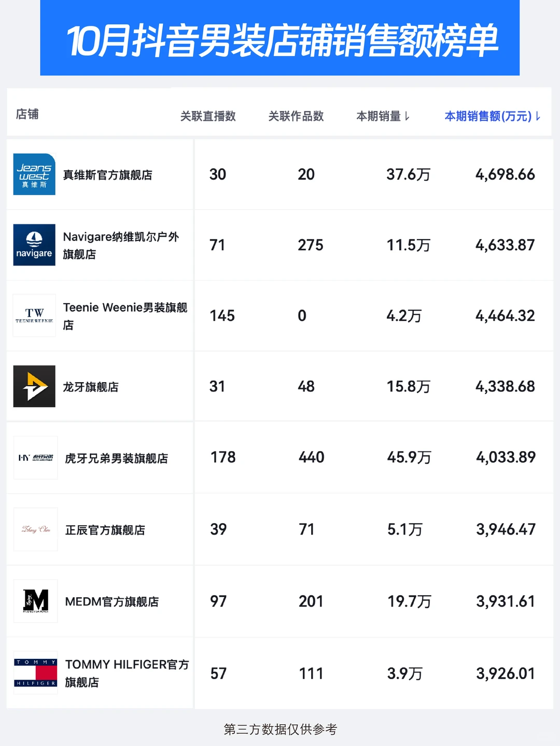
Task: Click the 10月抖音男装店铺销售额榜单 title banner
Action: click(280, 38)
